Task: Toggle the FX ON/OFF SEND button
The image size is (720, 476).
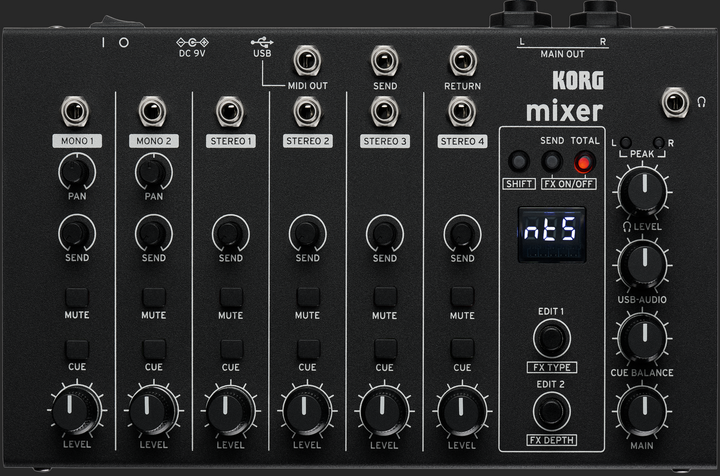Action: click(x=551, y=161)
